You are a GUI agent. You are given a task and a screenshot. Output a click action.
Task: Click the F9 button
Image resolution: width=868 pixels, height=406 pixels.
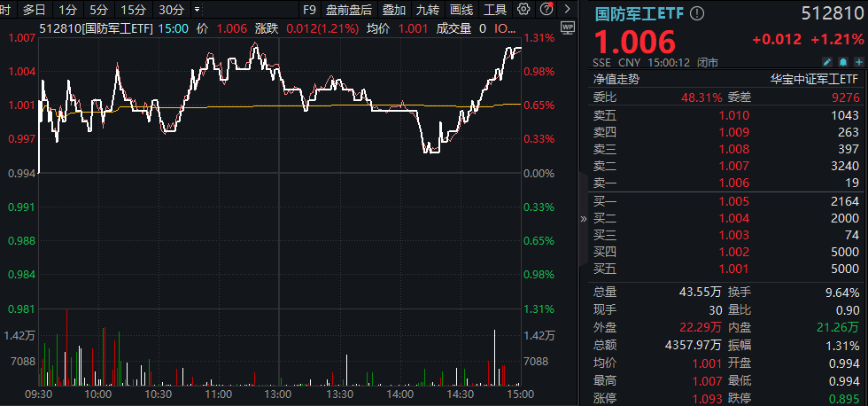pyautogui.click(x=308, y=10)
